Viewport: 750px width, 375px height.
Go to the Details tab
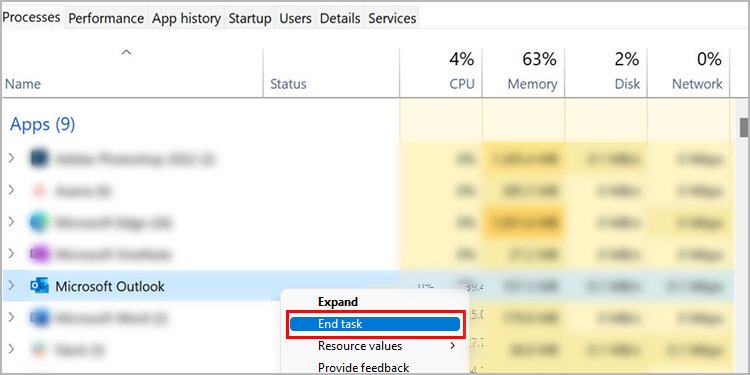click(340, 19)
